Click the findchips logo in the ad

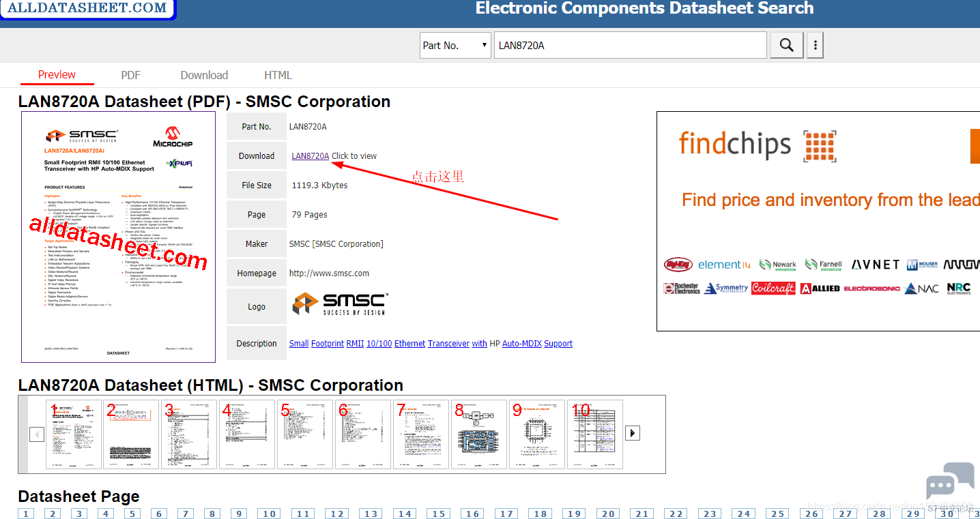pyautogui.click(x=758, y=145)
